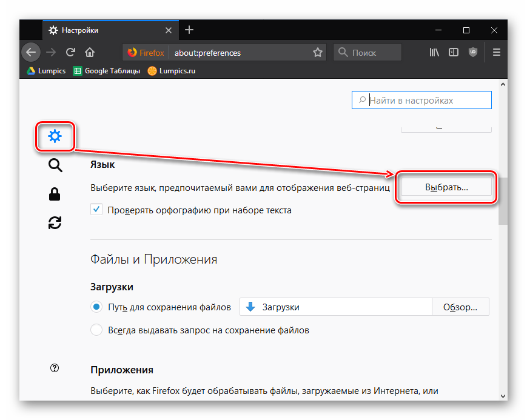527x420 pixels.
Task: Open the Firefox Sync settings category
Action: [x=55, y=223]
